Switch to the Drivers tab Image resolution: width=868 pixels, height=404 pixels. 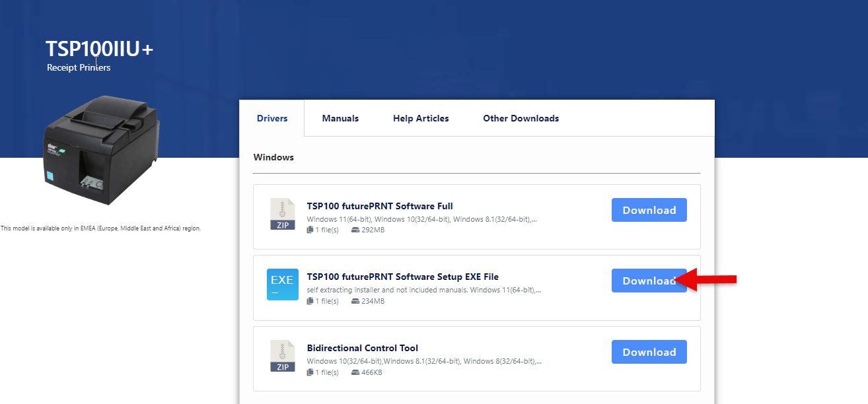(272, 119)
